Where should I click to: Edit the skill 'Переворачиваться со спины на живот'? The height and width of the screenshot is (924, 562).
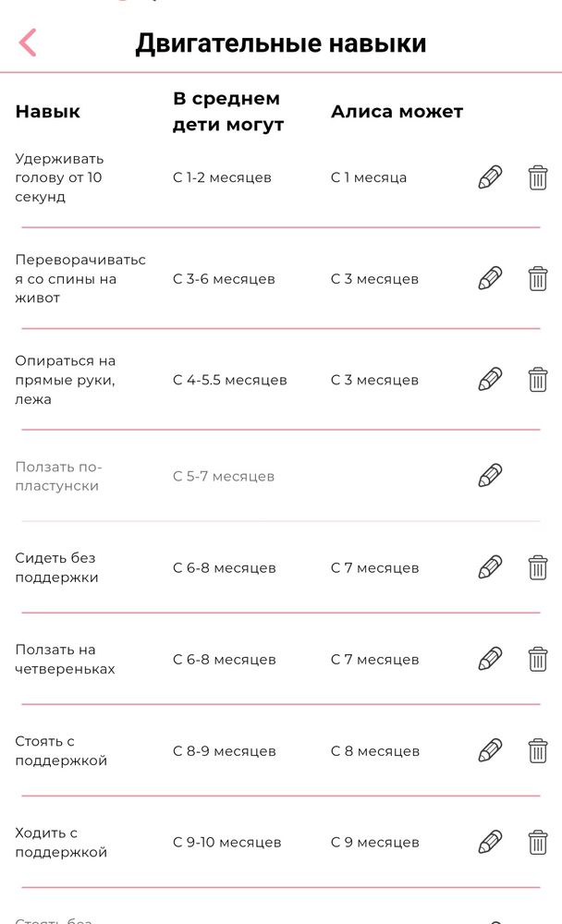490,278
